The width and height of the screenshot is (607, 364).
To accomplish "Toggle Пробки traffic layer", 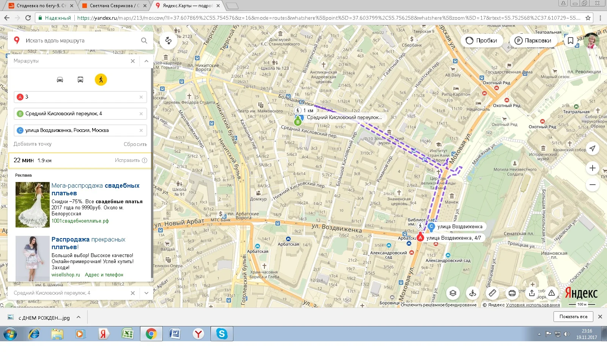I will pos(482,41).
